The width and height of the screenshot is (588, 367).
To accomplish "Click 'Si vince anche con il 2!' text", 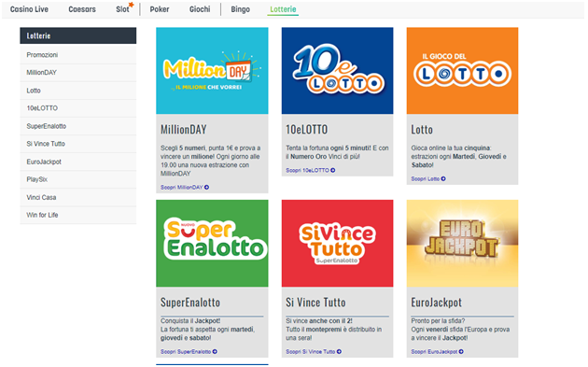I will tap(319, 321).
